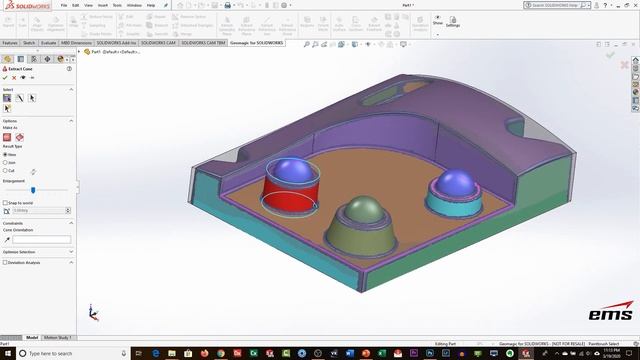The image size is (640, 360).
Task: Open the DisplayManager tab
Action: [60, 59]
